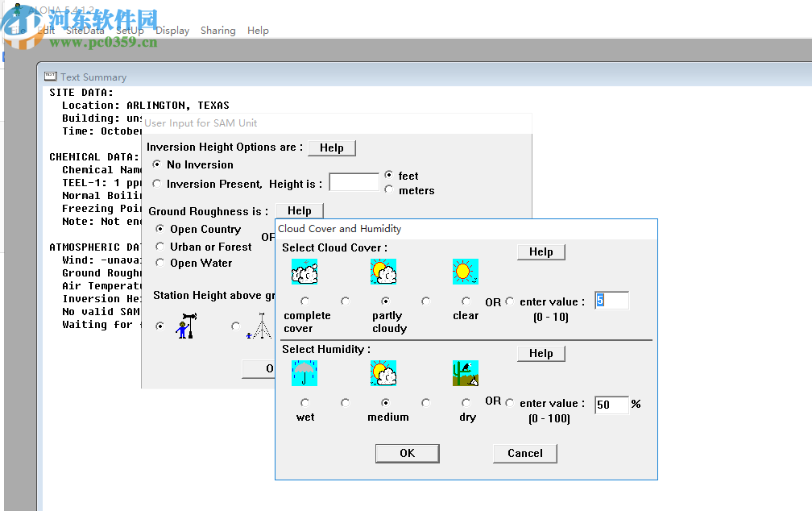The width and height of the screenshot is (812, 511).
Task: Select Open Water ground roughness
Action: (x=160, y=263)
